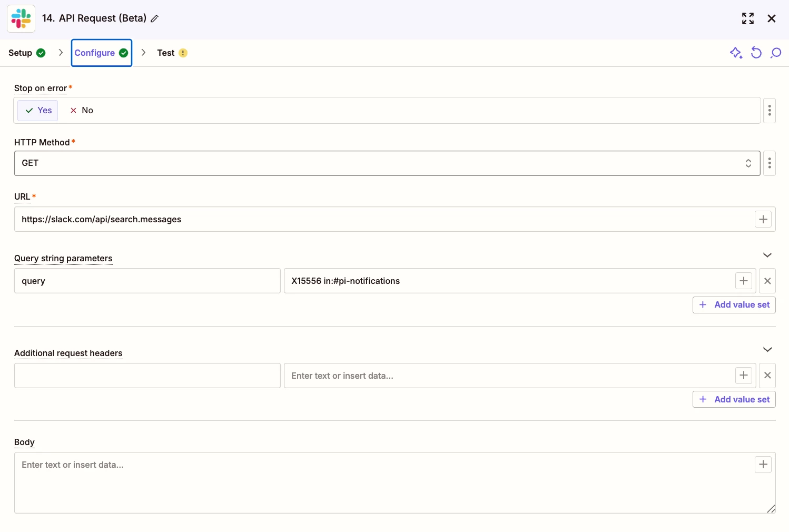Viewport: 789px width, 532px height.
Task: Click the Additional request headers label
Action: tap(68, 353)
